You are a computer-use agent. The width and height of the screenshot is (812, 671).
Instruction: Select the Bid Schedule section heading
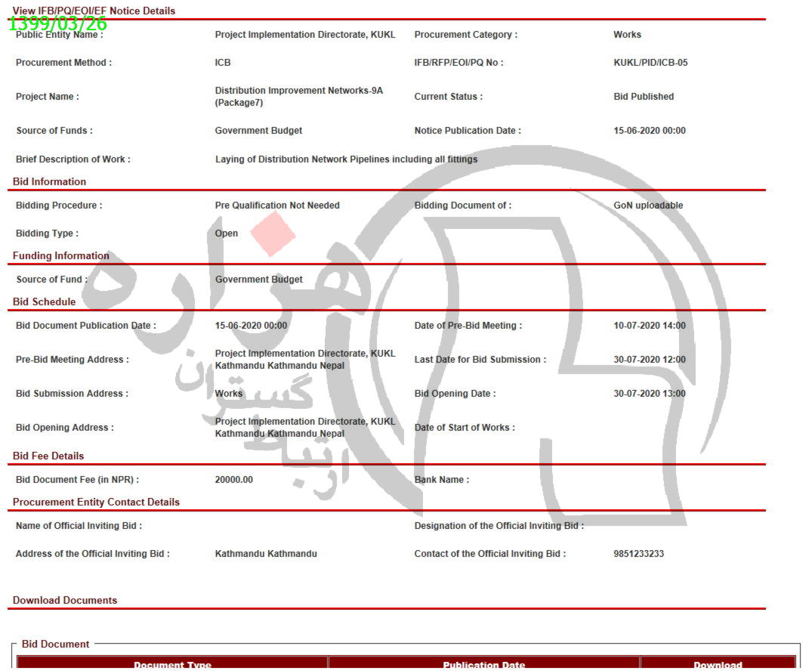tap(44, 301)
